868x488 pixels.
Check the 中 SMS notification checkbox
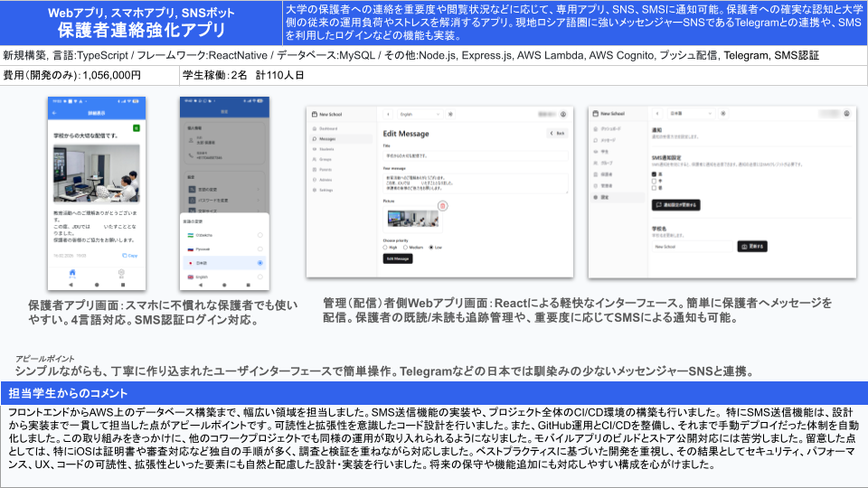654,181
